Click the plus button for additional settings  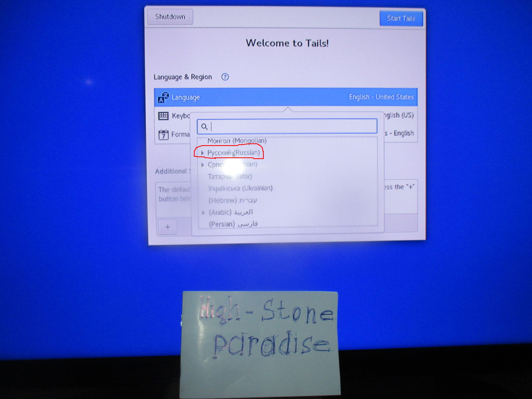tap(168, 227)
